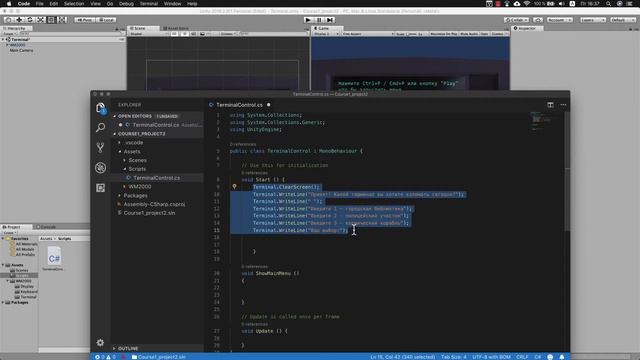Open the Account dropdown in Unity toolbar

(x=560, y=20)
